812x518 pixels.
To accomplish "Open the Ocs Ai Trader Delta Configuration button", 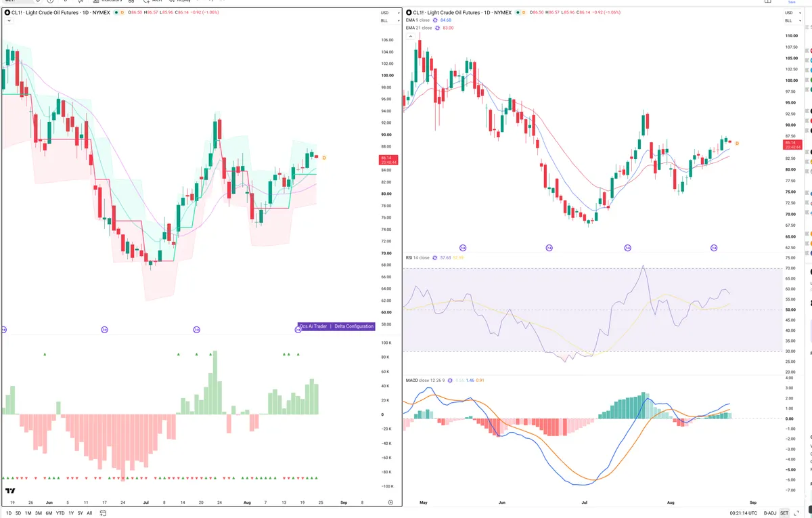I will [336, 326].
